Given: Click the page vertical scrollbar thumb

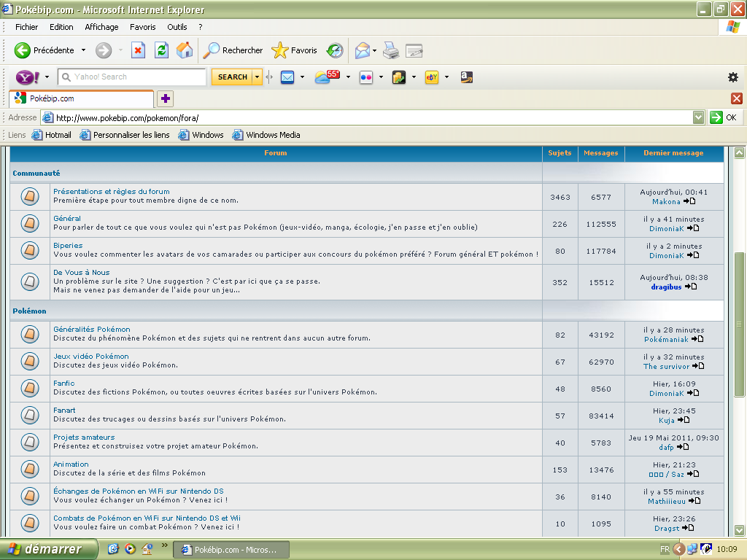Looking at the screenshot, I should point(739,324).
